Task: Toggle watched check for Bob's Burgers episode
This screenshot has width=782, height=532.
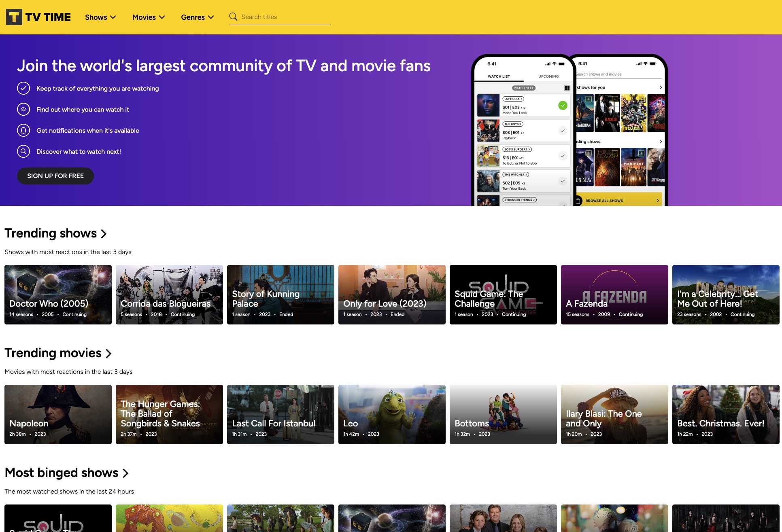Action: point(563,156)
